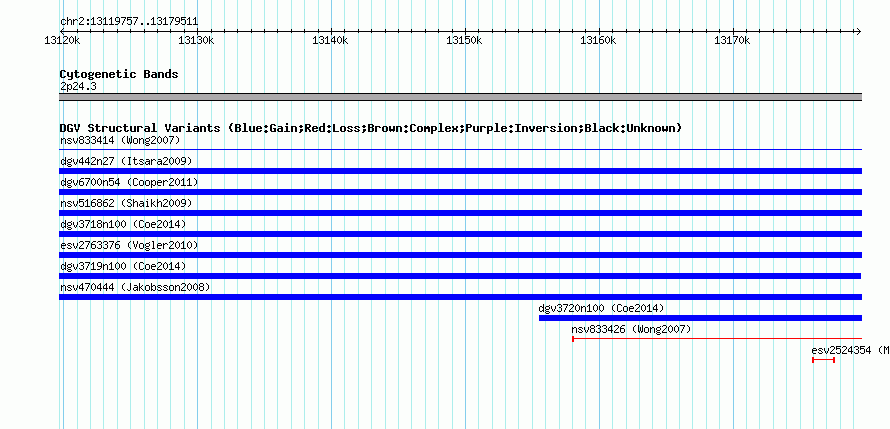Viewport: 890px width, 429px height.
Task: Open dgv6700n54 (Cooper2011) variant label
Action: (129, 182)
